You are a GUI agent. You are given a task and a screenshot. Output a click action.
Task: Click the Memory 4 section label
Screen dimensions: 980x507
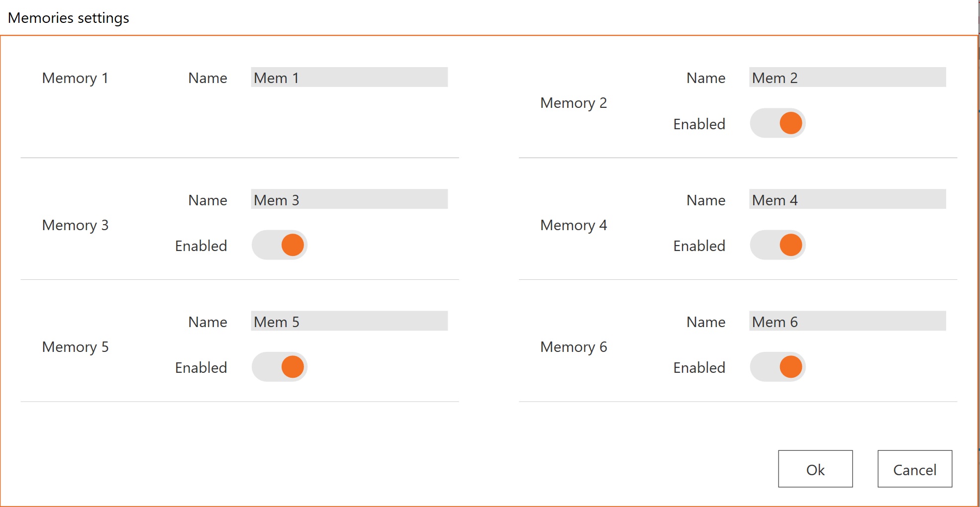click(574, 225)
